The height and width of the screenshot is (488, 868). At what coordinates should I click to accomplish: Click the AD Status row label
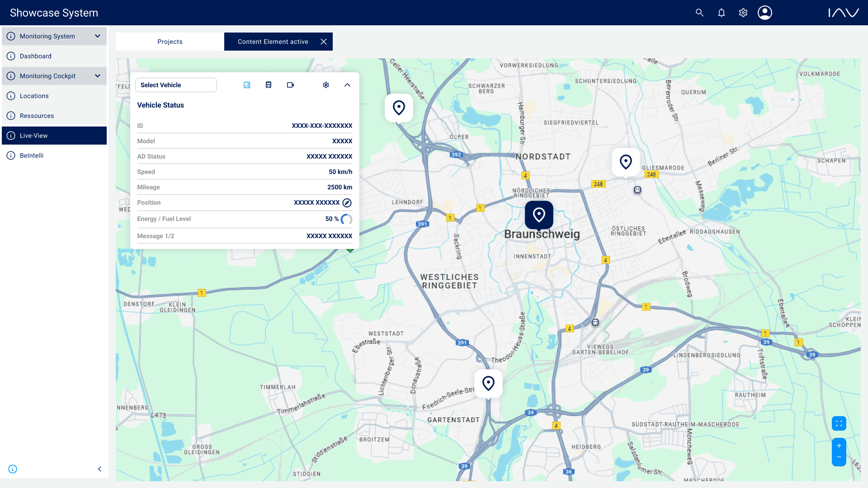click(151, 156)
